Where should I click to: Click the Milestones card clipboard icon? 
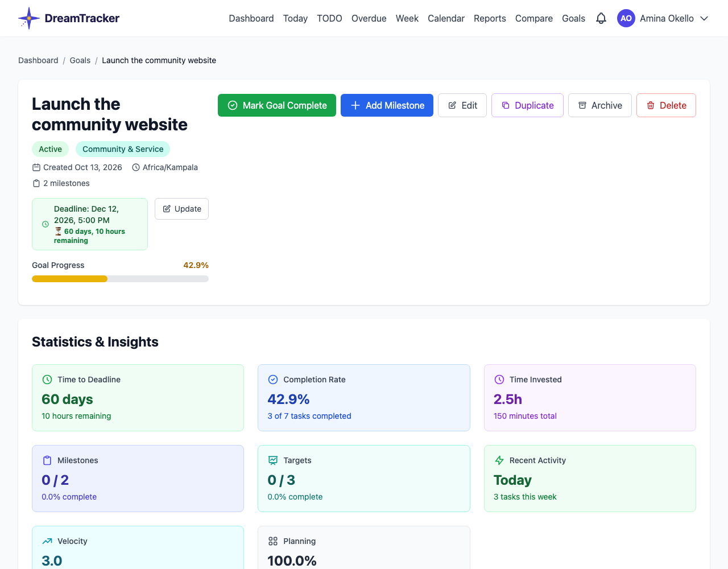[x=47, y=460]
